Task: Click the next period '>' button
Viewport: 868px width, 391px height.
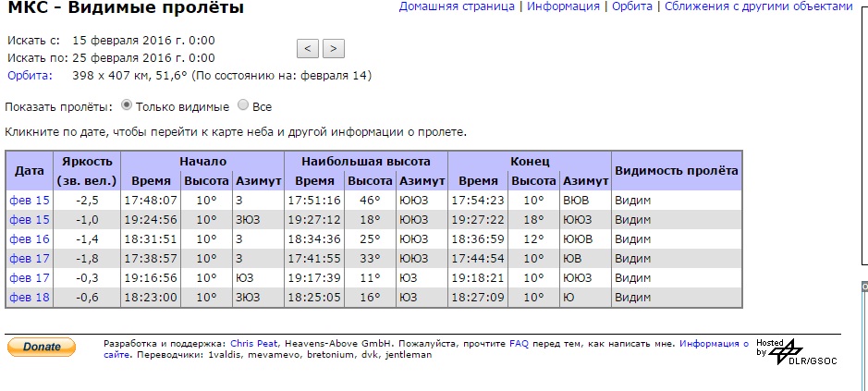Action: pyautogui.click(x=334, y=48)
